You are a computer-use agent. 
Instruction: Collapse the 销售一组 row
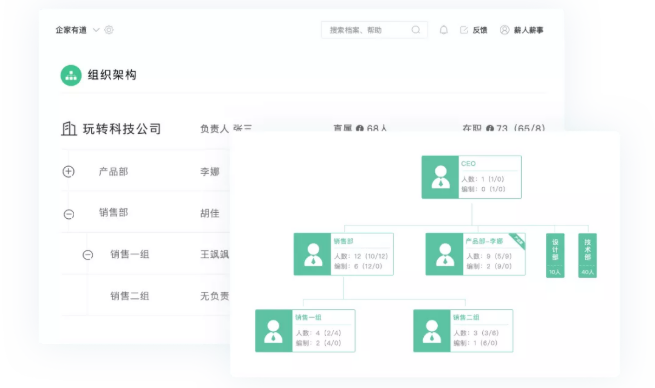[88, 255]
